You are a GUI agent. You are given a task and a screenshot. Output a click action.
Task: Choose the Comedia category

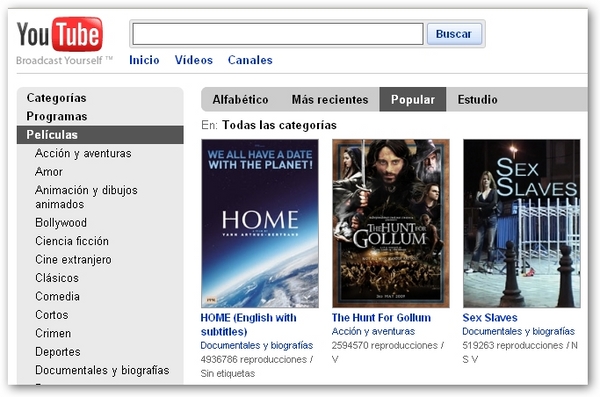[x=57, y=296]
